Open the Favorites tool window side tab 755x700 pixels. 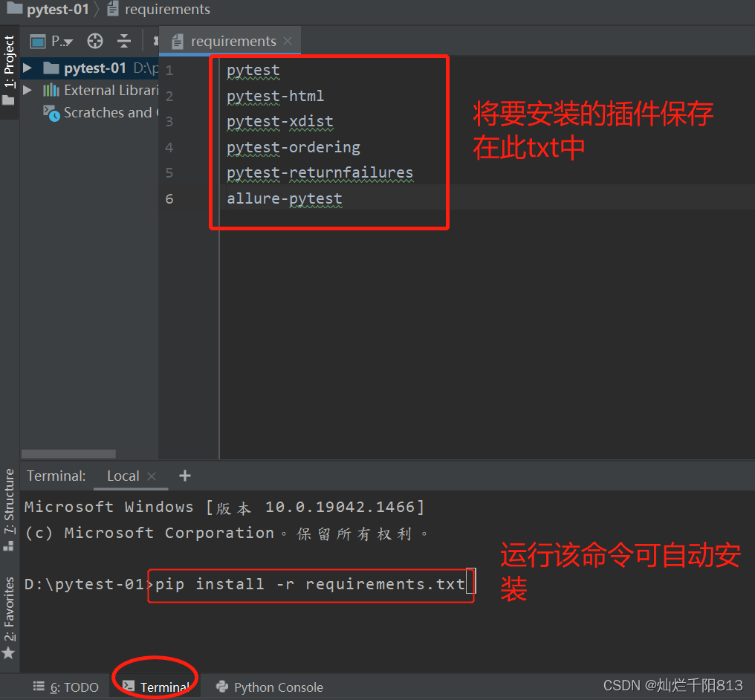[x=9, y=609]
